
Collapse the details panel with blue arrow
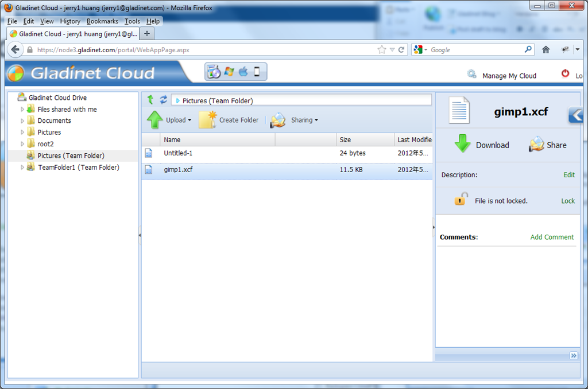point(575,115)
